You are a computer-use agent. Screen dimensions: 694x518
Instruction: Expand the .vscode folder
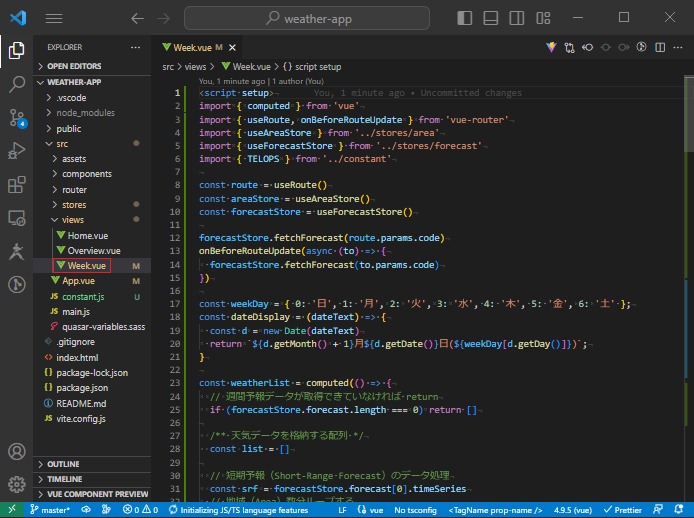pos(92,98)
